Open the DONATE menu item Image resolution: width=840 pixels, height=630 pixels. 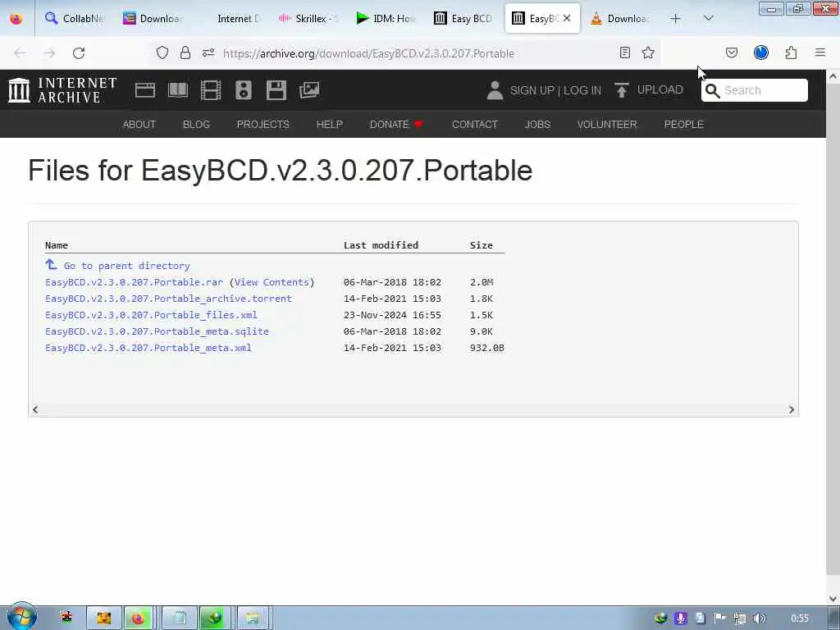(396, 125)
